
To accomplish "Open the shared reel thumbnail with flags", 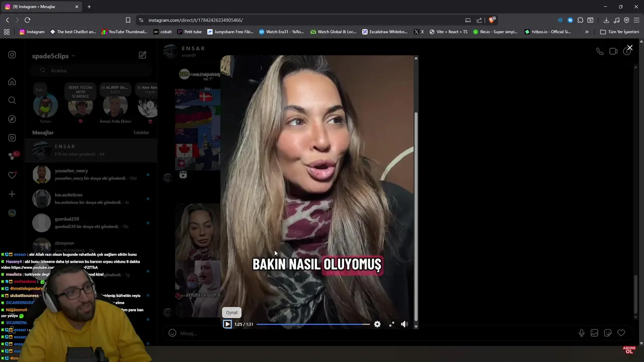I will tap(197, 129).
